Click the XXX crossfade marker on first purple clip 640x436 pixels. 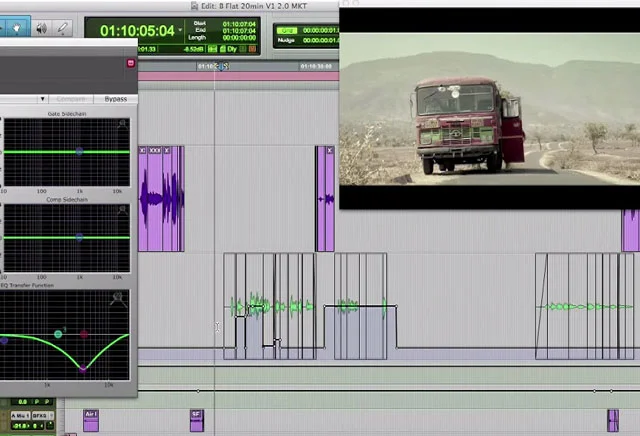pyautogui.click(x=155, y=151)
